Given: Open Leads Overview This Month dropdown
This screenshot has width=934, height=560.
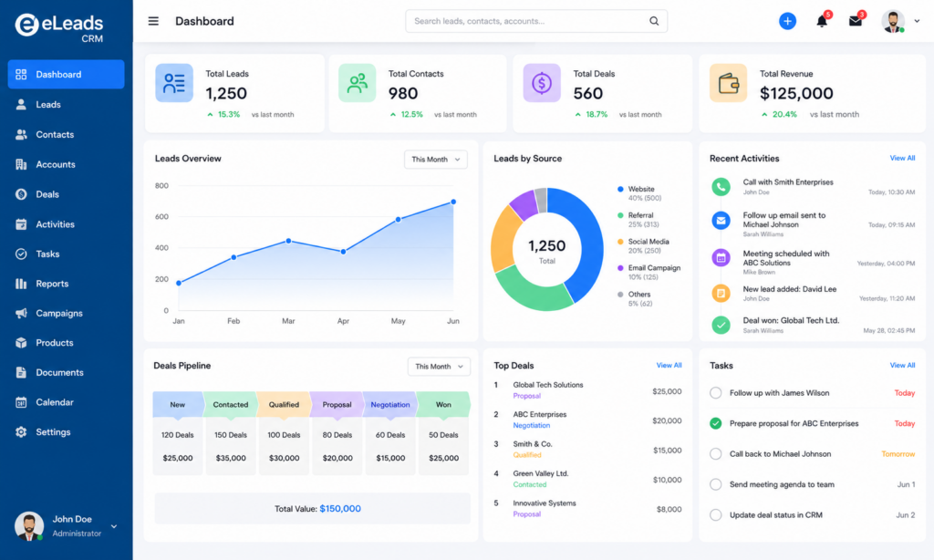Looking at the screenshot, I should pos(435,160).
